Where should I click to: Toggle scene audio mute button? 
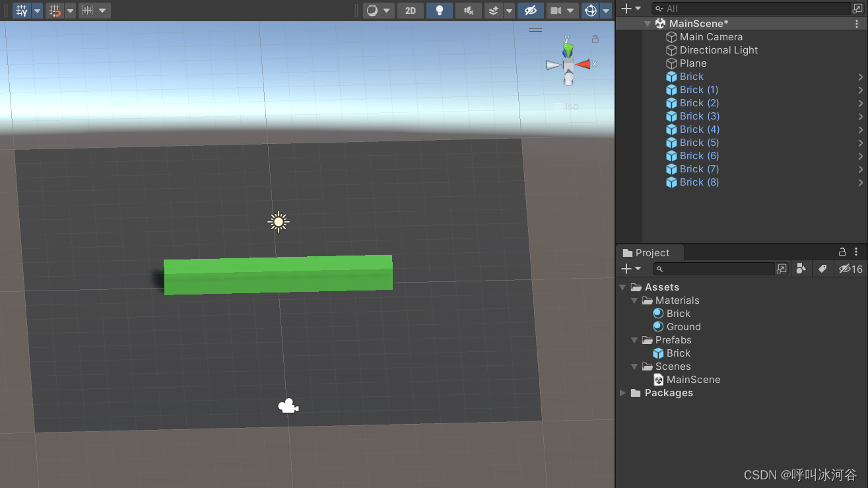[469, 11]
